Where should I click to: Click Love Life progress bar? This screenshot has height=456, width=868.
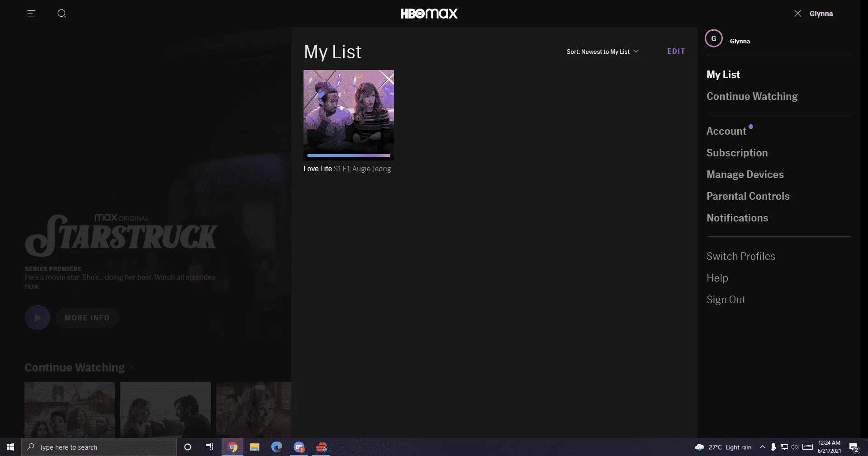pyautogui.click(x=349, y=155)
